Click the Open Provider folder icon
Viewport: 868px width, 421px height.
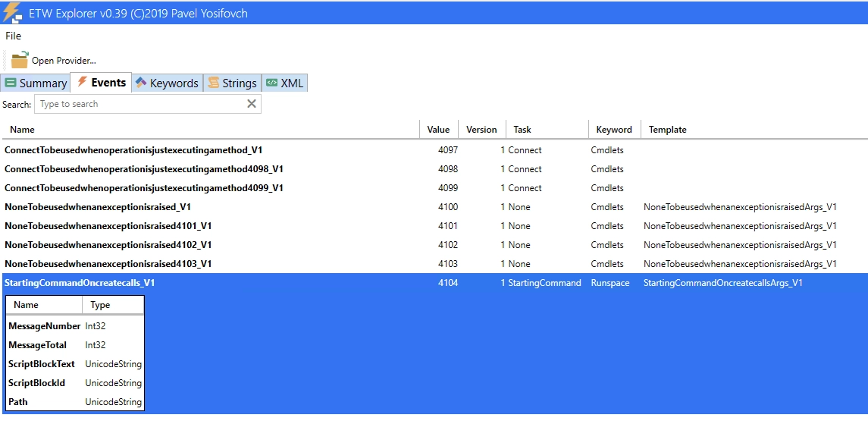(x=19, y=60)
